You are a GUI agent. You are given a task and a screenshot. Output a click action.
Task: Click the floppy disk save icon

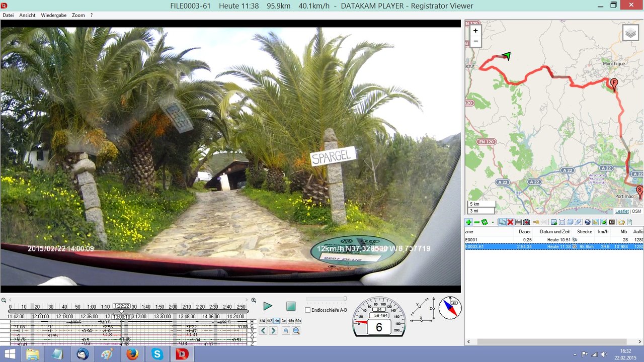point(518,222)
